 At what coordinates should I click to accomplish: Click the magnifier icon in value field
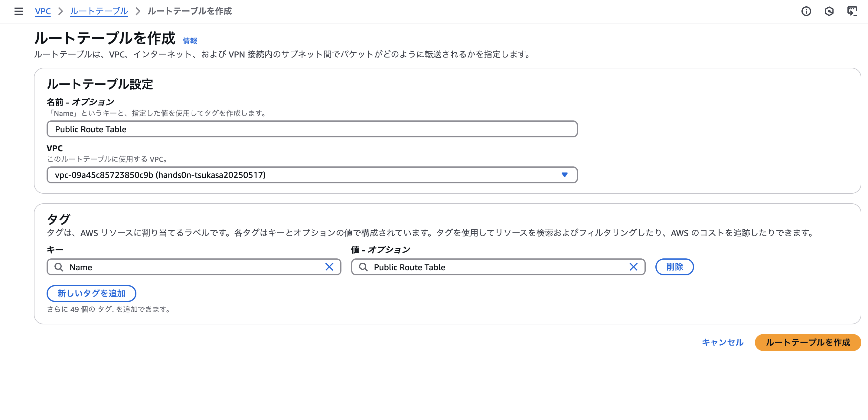(363, 267)
